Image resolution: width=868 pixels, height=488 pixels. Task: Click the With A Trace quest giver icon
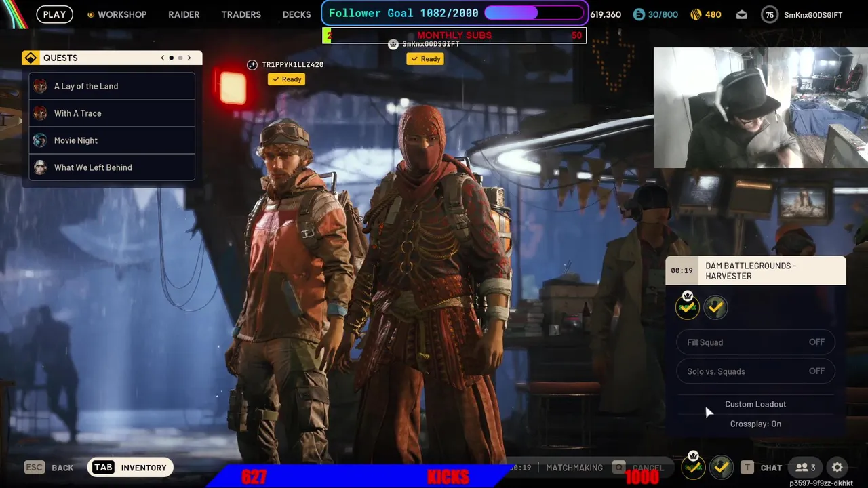(x=40, y=113)
